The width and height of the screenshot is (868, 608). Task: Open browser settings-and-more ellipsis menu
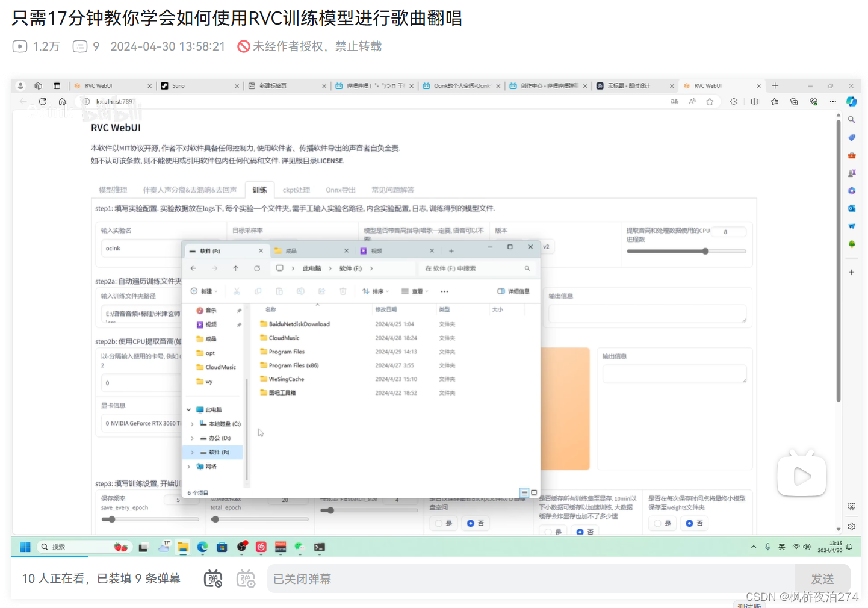click(x=833, y=102)
